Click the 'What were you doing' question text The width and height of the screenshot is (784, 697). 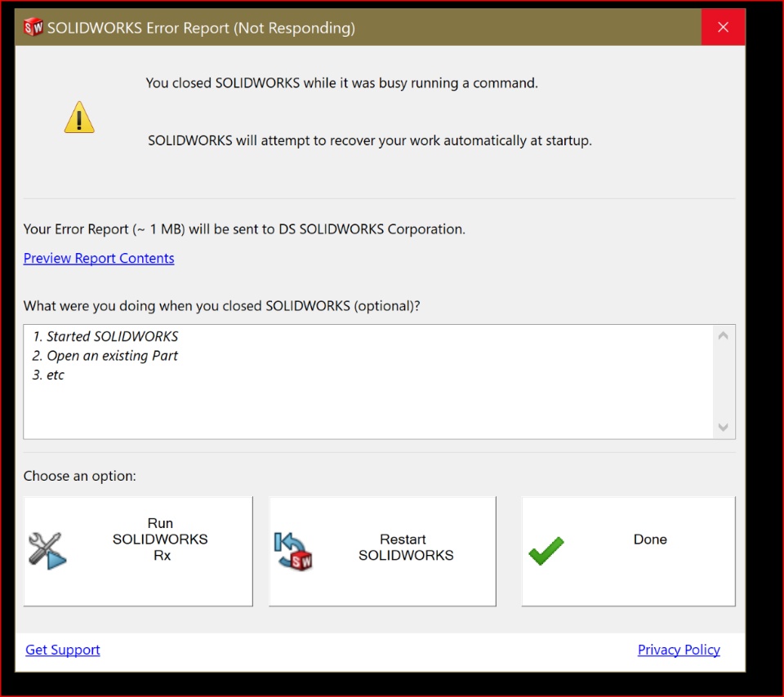(222, 306)
